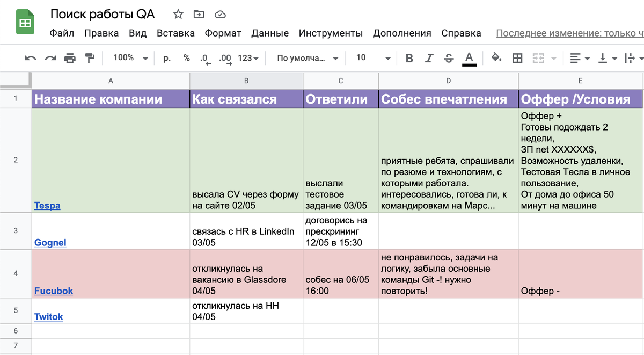Open the Справка menu
644x355 pixels.
pos(461,33)
